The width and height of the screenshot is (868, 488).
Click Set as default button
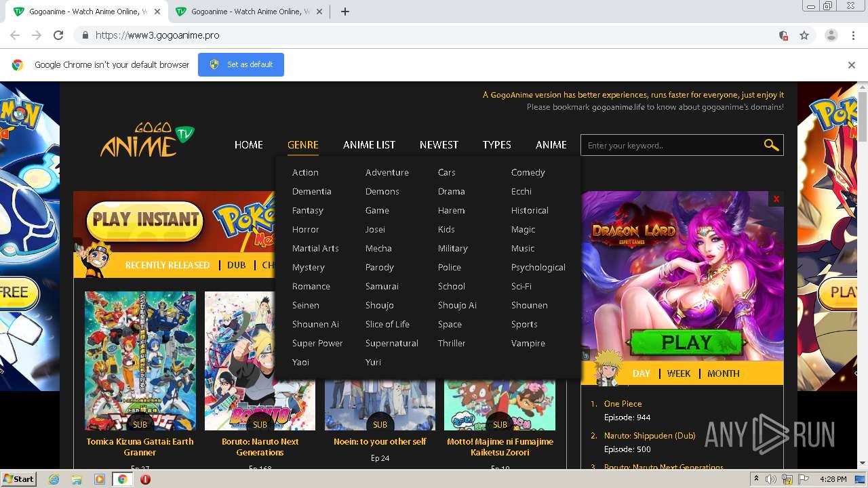(241, 64)
